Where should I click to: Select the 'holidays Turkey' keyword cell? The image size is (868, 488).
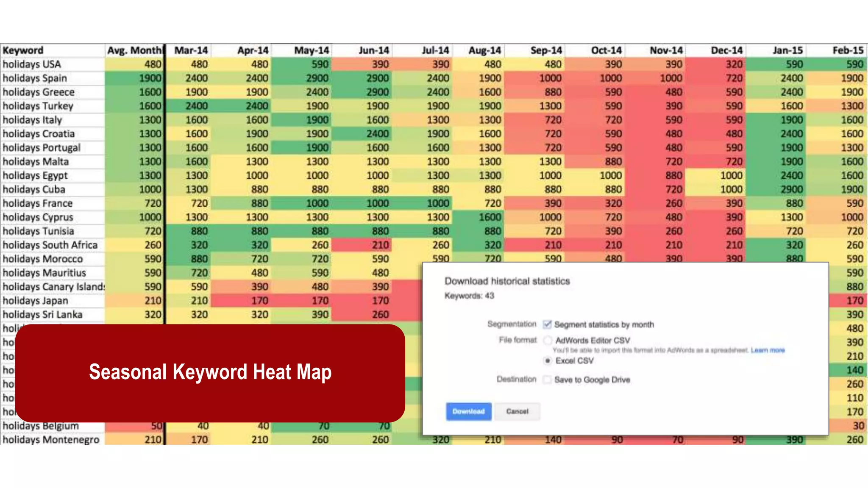point(53,106)
